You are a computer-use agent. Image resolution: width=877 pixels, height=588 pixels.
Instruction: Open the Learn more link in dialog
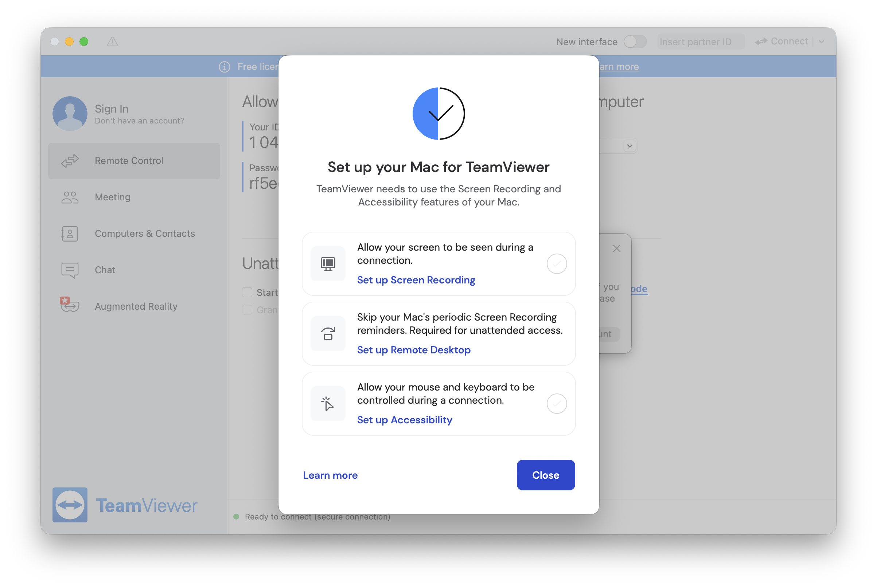tap(331, 475)
